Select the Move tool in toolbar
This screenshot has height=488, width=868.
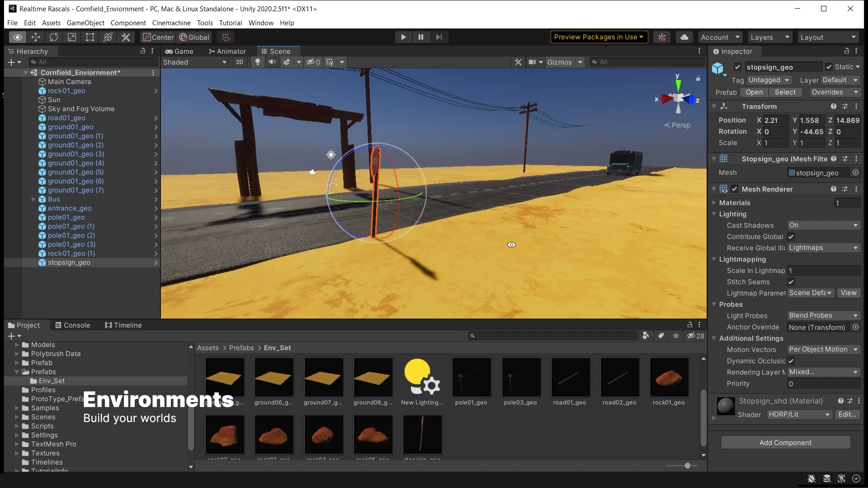(x=36, y=37)
